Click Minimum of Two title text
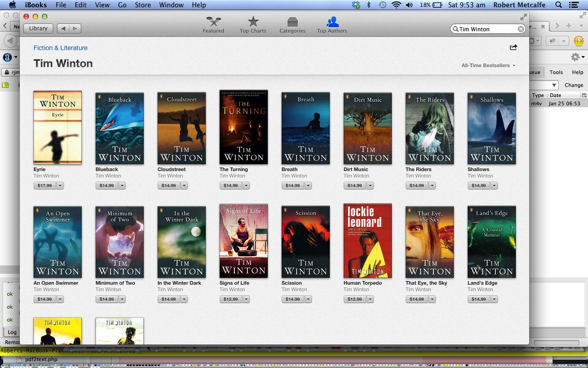 (115, 283)
